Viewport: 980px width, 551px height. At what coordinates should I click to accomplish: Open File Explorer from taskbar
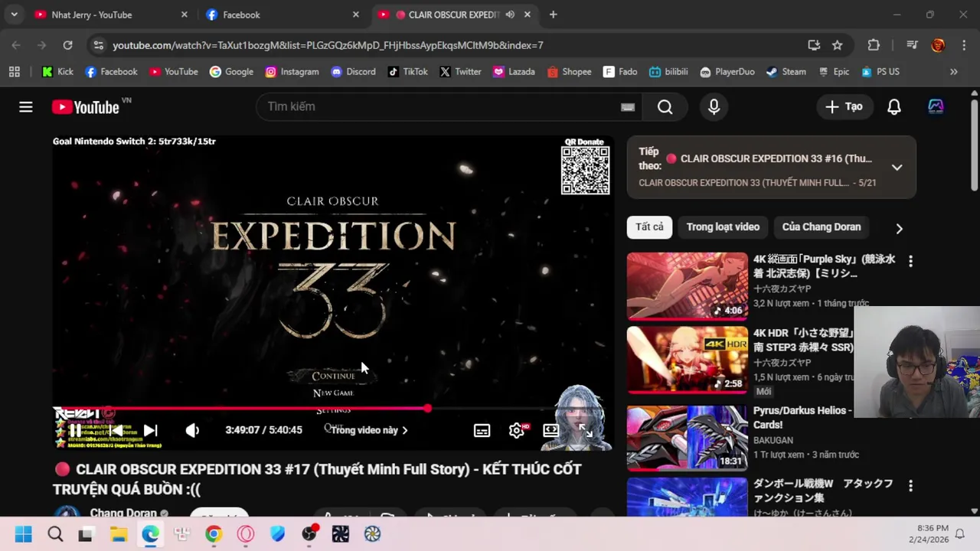pyautogui.click(x=119, y=534)
